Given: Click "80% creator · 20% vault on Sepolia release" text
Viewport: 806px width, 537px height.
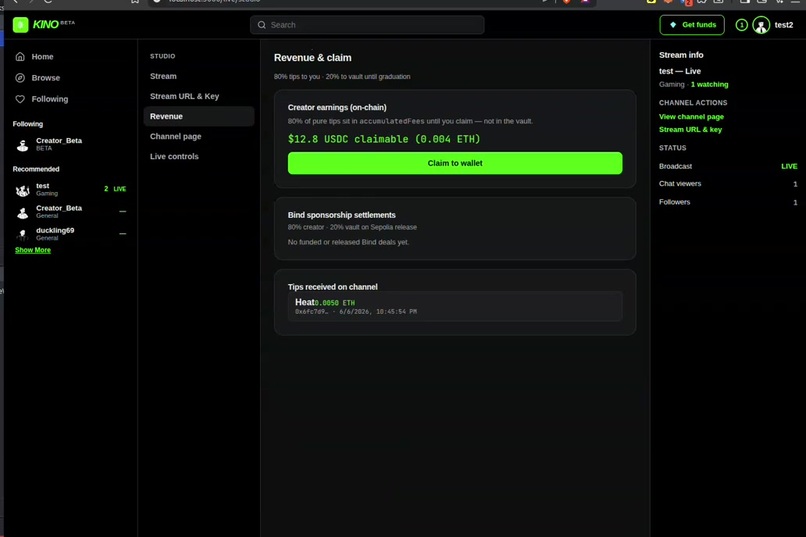Looking at the screenshot, I should click(x=352, y=227).
